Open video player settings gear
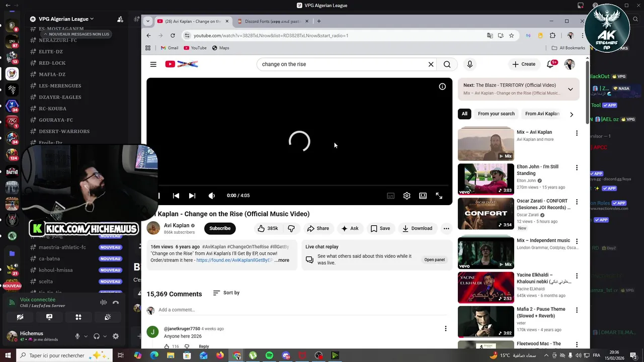The width and height of the screenshot is (644, 362). [x=407, y=196]
